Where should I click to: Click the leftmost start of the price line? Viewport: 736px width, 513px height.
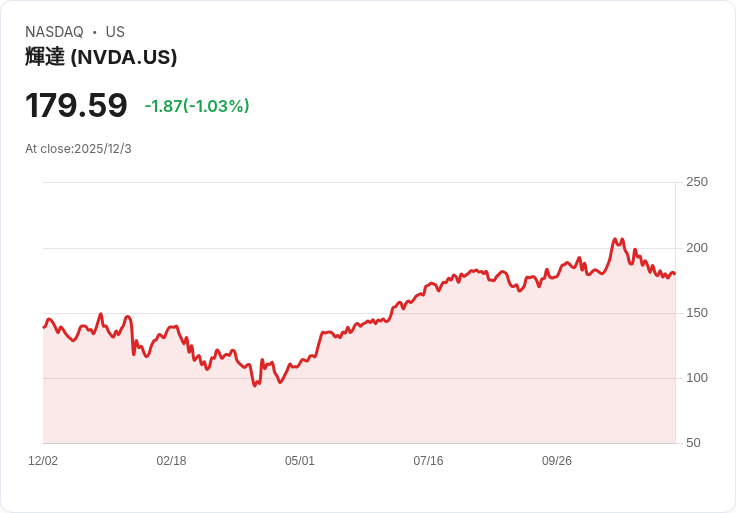[44, 327]
